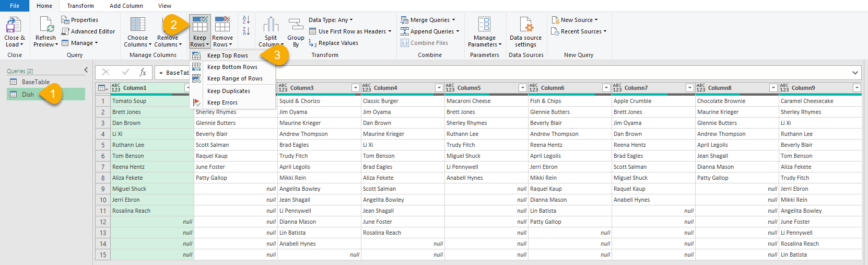Click the Remove Rows icon
The image size is (868, 265).
(x=222, y=25)
